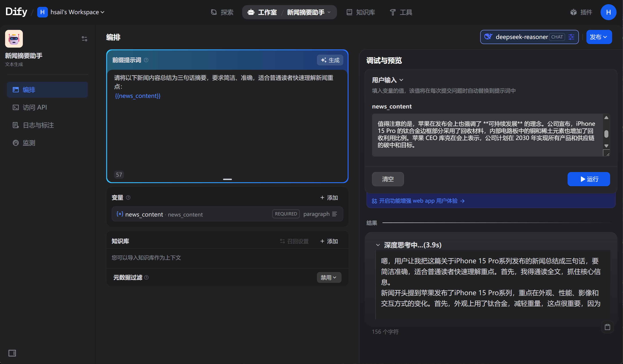Add a knowledge base with 添加

[x=329, y=241]
